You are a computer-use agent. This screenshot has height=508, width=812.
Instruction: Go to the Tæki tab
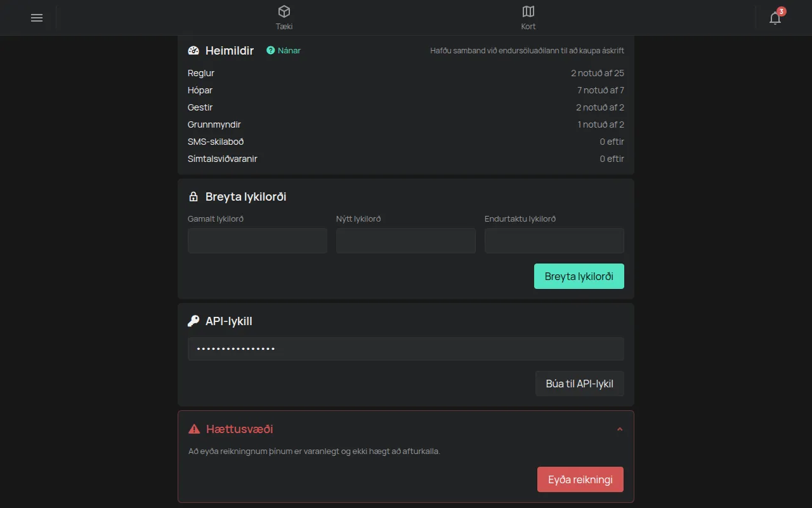click(284, 18)
